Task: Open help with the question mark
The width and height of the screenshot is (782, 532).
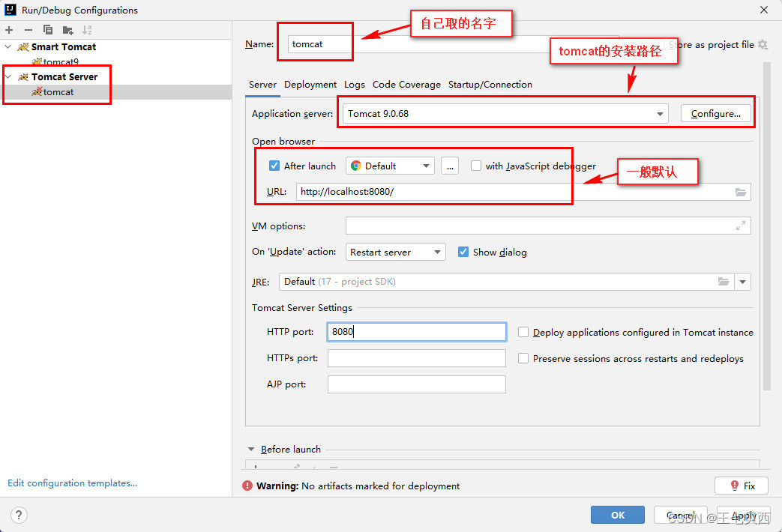Action: 19,515
